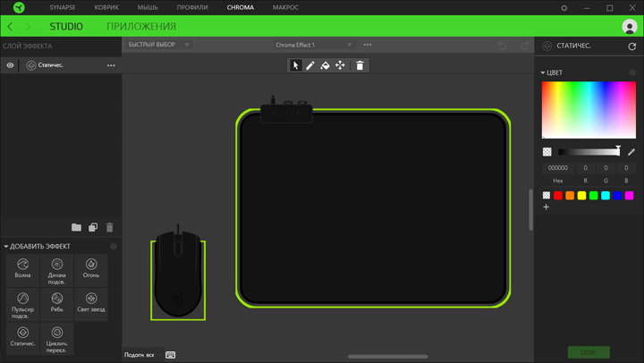
Task: Add the Волна wave effect
Action: pyautogui.click(x=23, y=269)
